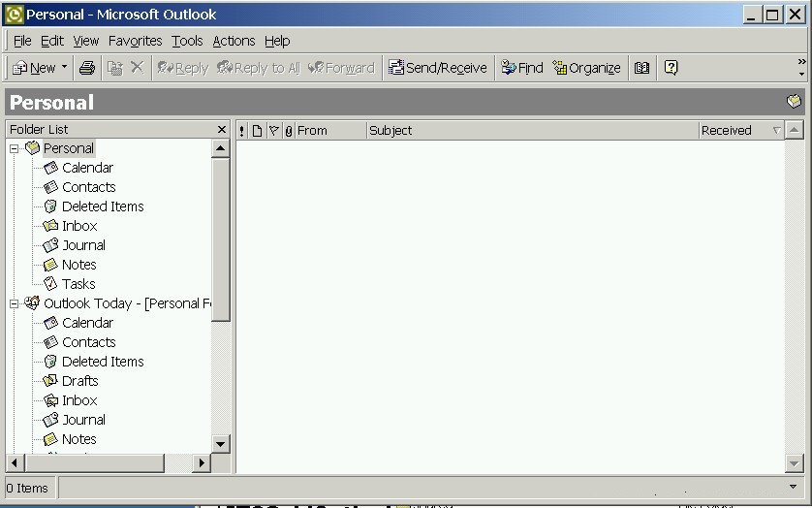812x508 pixels.
Task: Click folder list scroll left arrow
Action: pos(15,462)
